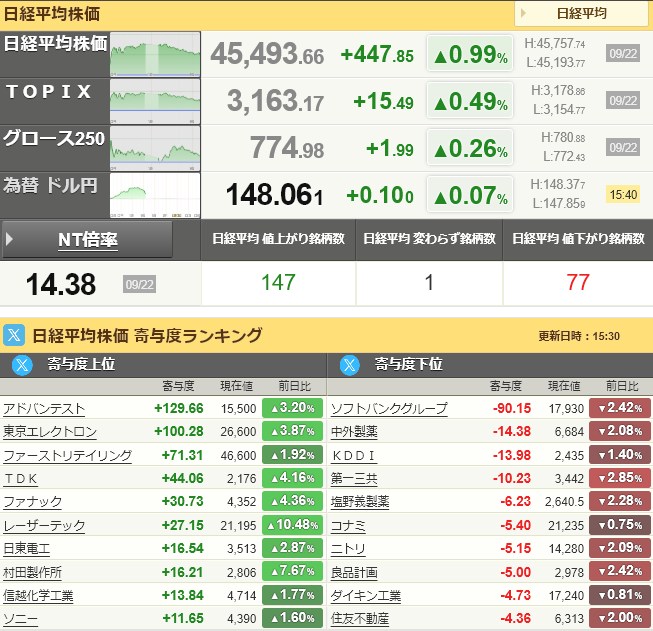
Task: Open the TOPIX mini chart thumbnail
Action: tap(155, 102)
